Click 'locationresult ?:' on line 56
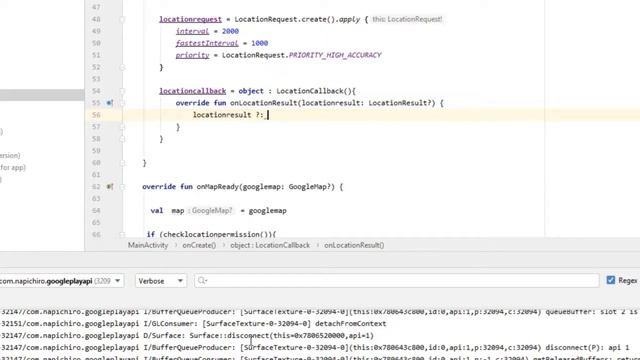 click(x=228, y=115)
